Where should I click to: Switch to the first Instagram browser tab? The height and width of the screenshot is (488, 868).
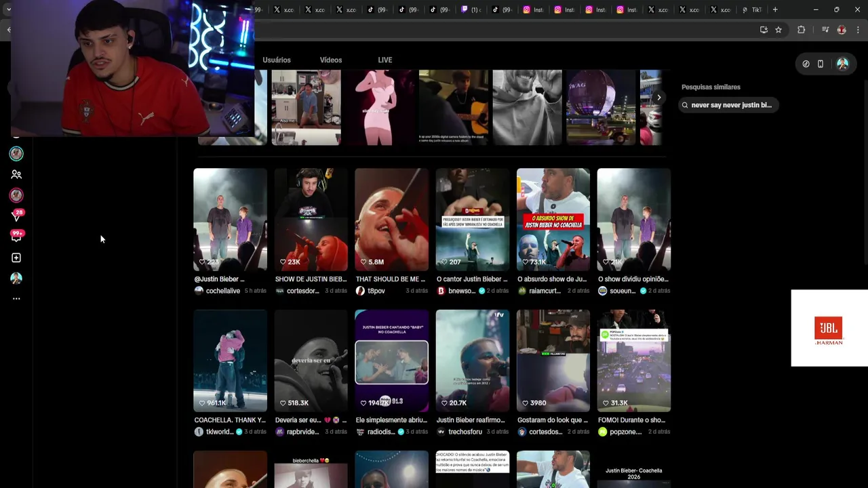click(x=534, y=9)
